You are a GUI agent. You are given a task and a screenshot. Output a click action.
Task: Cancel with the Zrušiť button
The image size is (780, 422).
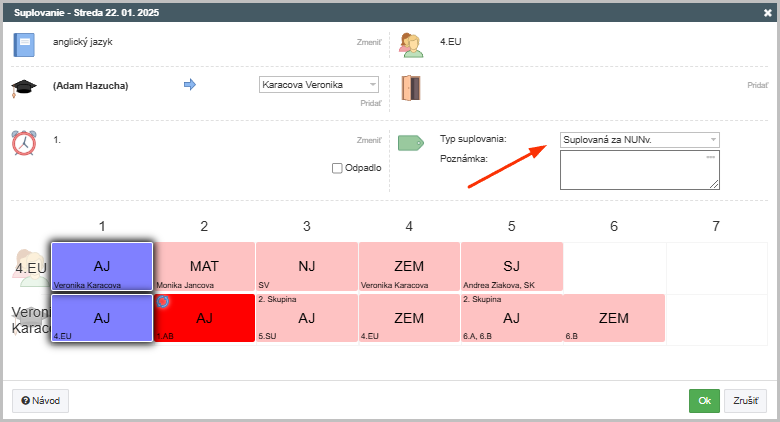coord(745,401)
